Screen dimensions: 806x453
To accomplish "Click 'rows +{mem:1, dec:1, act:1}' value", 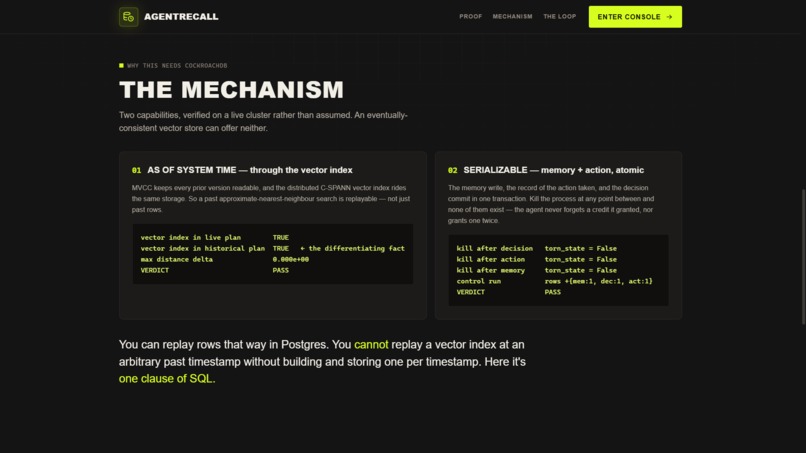I will 598,281.
